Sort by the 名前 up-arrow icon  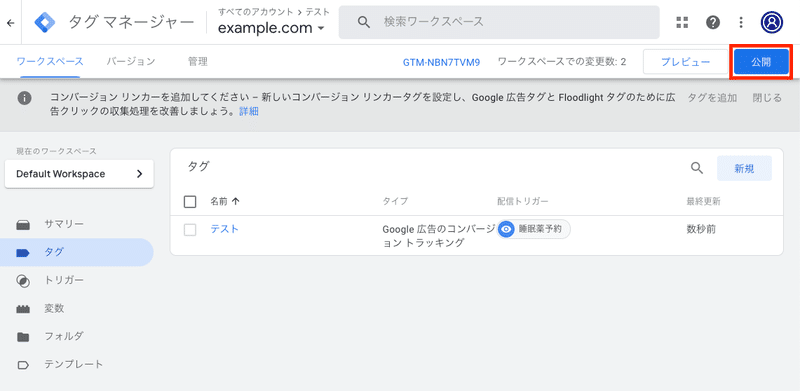(x=235, y=201)
